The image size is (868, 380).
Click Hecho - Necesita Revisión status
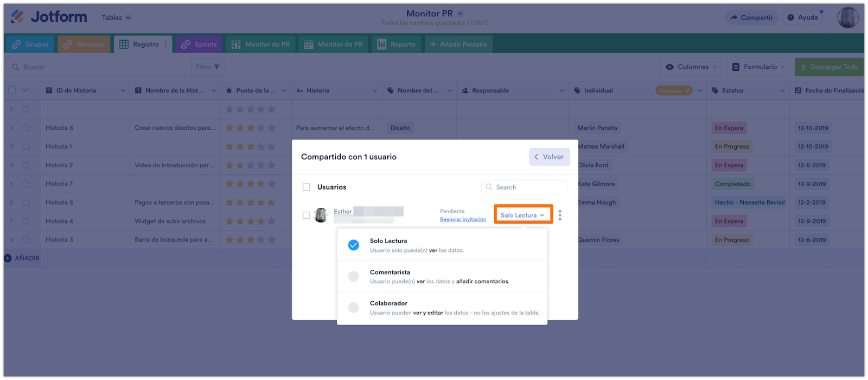(749, 202)
